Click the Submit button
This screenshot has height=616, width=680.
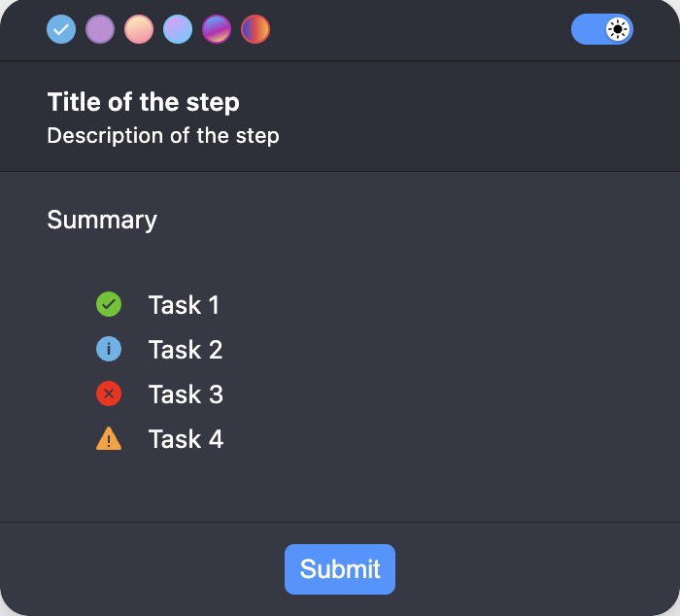(340, 569)
